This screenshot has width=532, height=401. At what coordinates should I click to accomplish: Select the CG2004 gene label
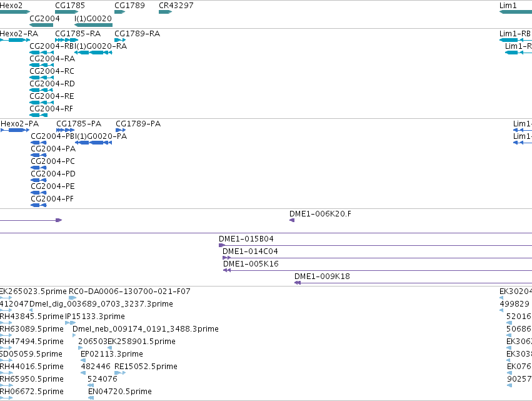point(44,18)
